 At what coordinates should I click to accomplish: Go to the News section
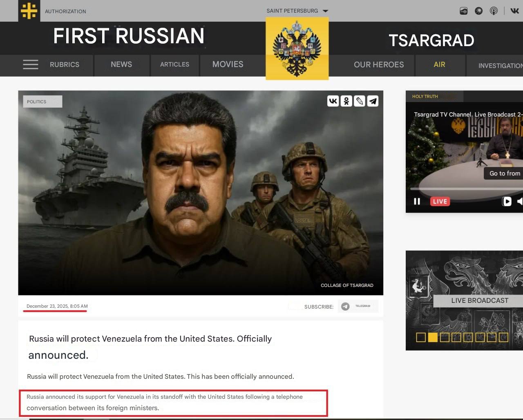121,64
